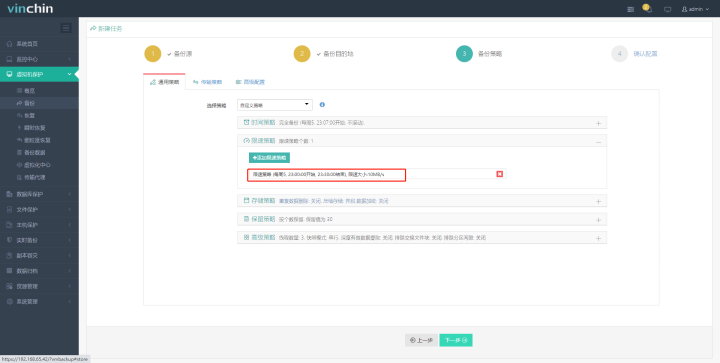Click the vinchin logo

[30, 9]
